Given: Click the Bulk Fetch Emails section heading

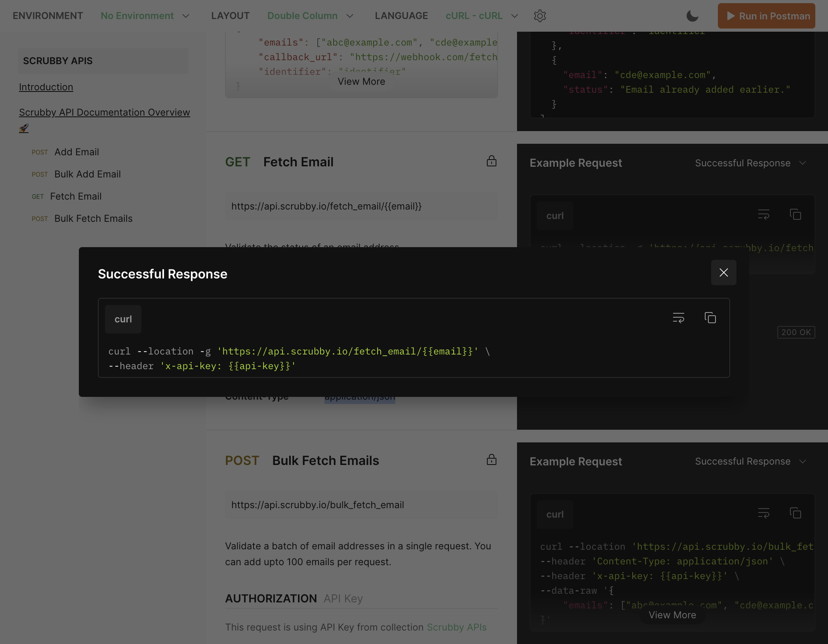Looking at the screenshot, I should [326, 461].
